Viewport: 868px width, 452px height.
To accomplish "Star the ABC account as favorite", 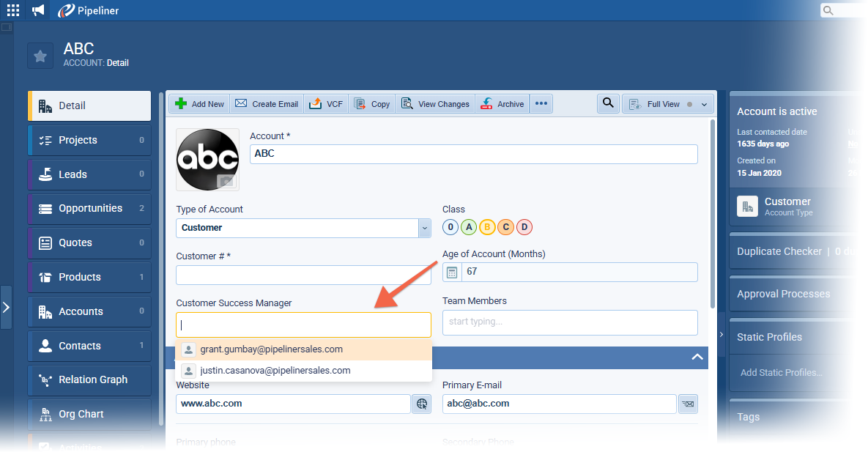I will [x=40, y=56].
